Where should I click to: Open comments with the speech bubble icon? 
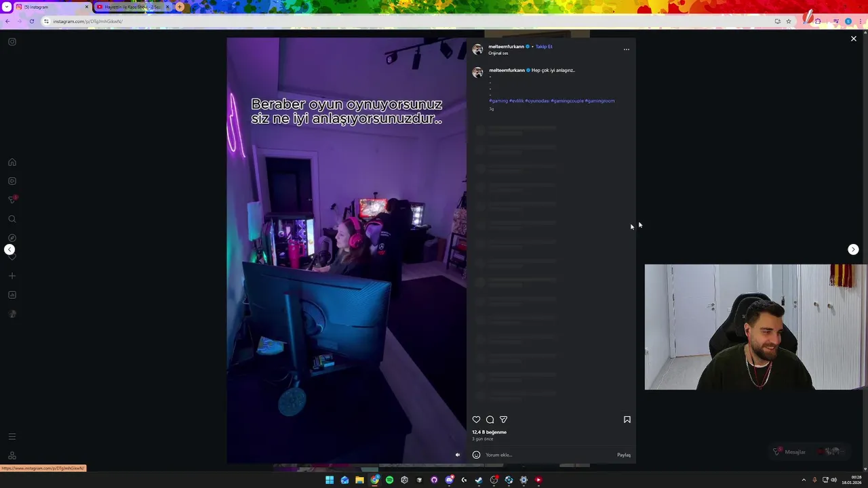pos(490,420)
